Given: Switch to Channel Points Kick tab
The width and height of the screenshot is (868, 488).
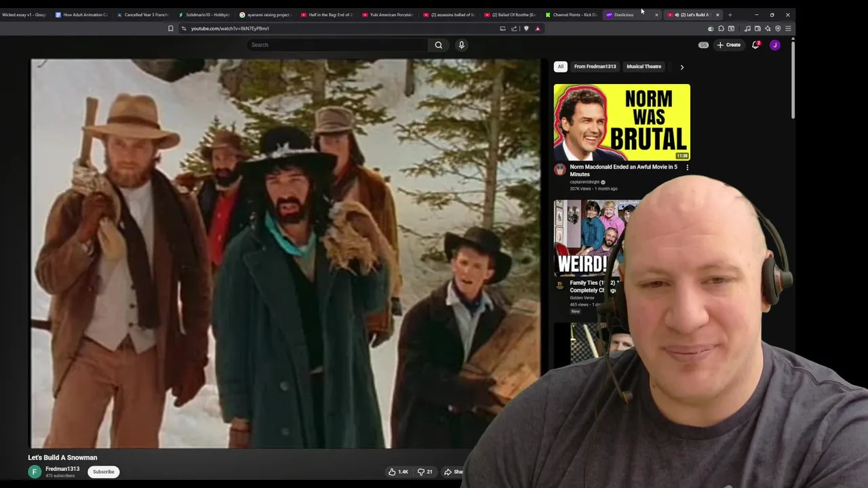Looking at the screenshot, I should pyautogui.click(x=571, y=14).
